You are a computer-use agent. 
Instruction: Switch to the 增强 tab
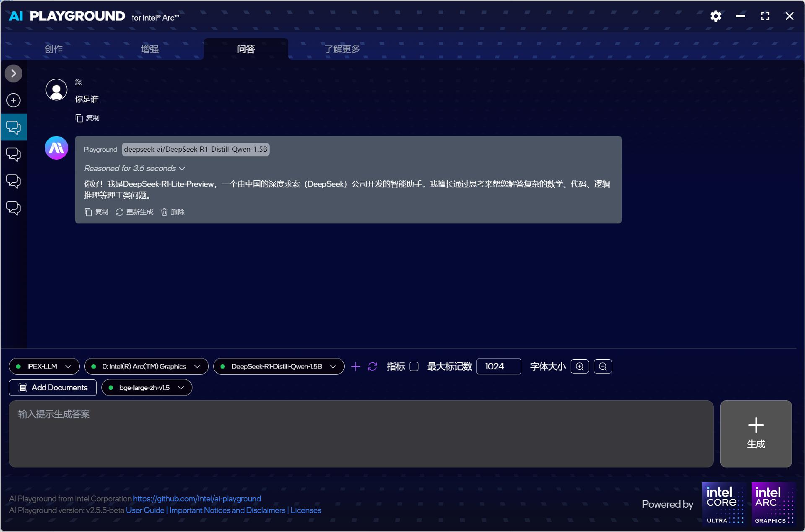(x=150, y=49)
